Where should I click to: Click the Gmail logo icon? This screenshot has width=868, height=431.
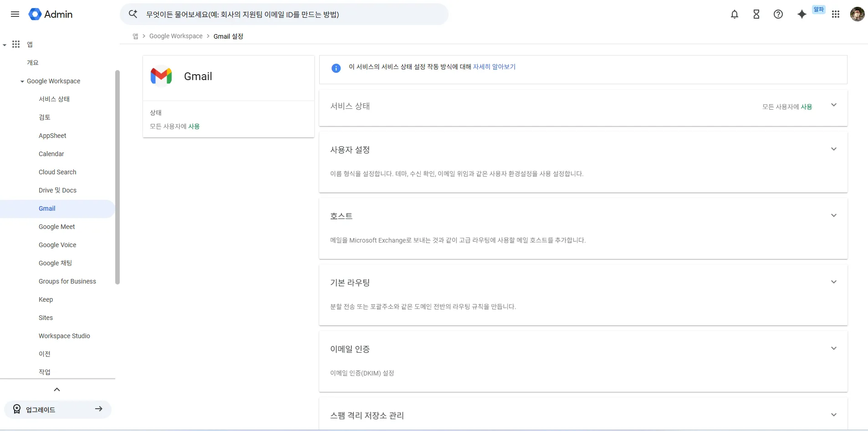click(x=161, y=76)
